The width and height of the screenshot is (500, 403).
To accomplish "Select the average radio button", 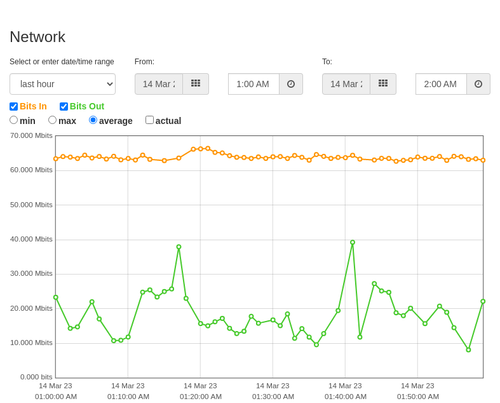I will click(x=93, y=120).
